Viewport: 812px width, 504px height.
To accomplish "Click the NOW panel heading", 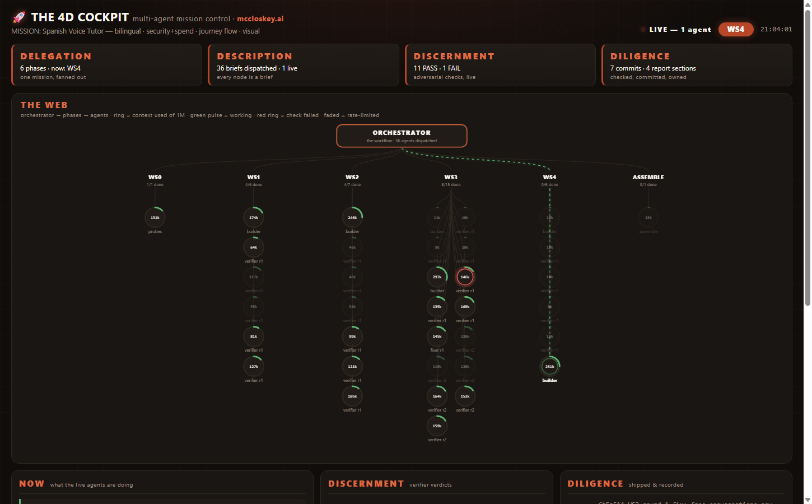I will tap(32, 484).
